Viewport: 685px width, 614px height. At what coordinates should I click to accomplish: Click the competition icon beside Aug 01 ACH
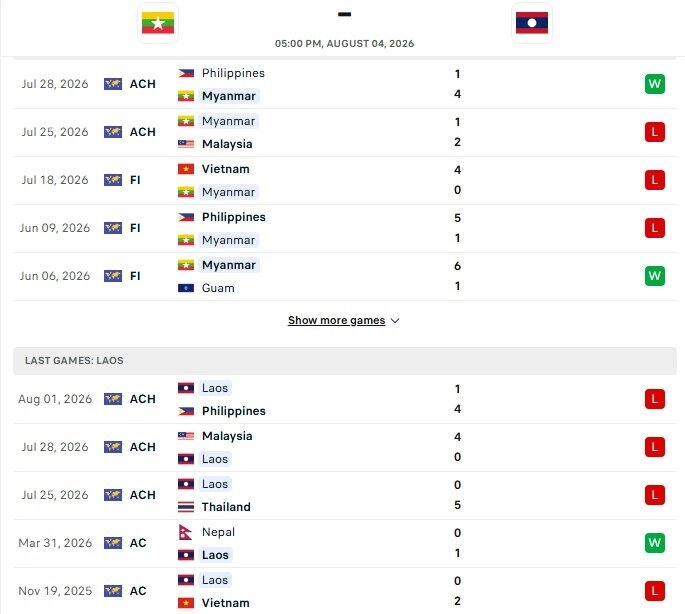113,399
